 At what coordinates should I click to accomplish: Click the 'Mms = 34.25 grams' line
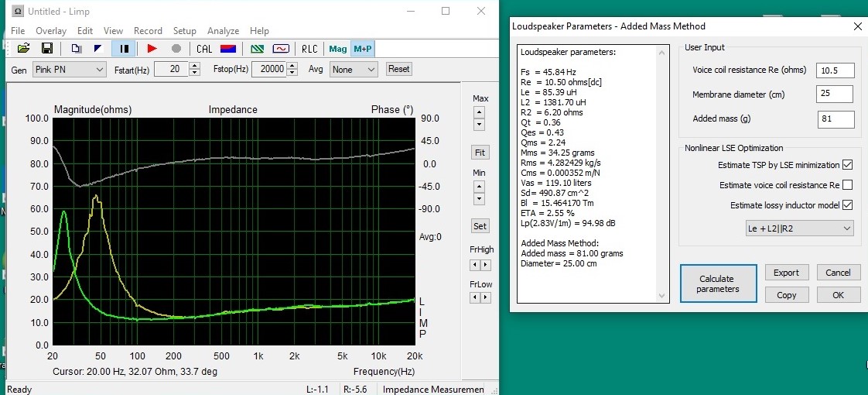558,153
